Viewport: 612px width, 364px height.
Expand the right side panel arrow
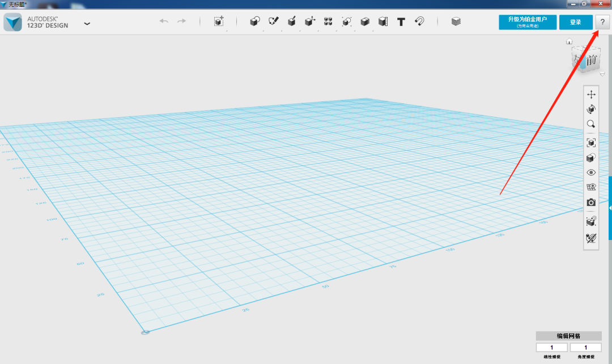coord(610,208)
